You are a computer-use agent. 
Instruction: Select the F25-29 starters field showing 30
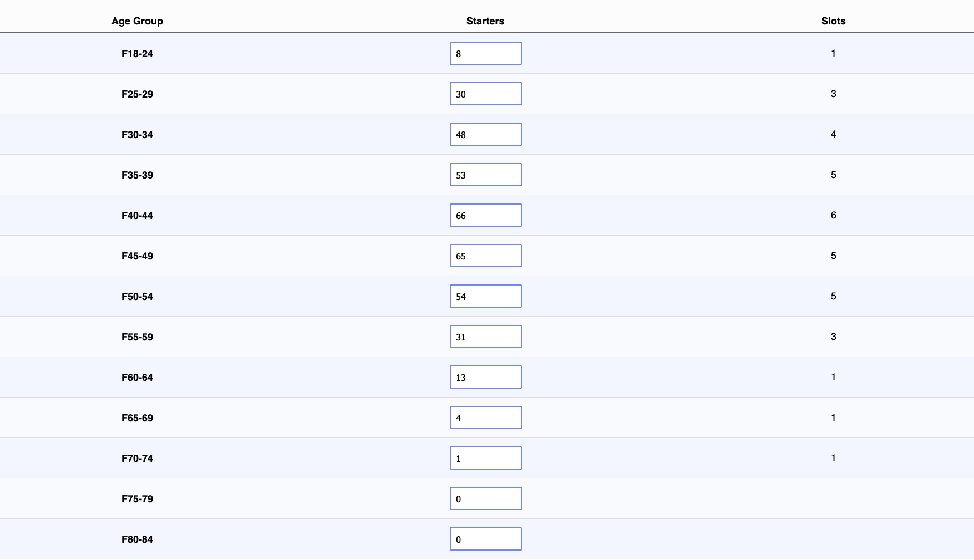click(485, 94)
